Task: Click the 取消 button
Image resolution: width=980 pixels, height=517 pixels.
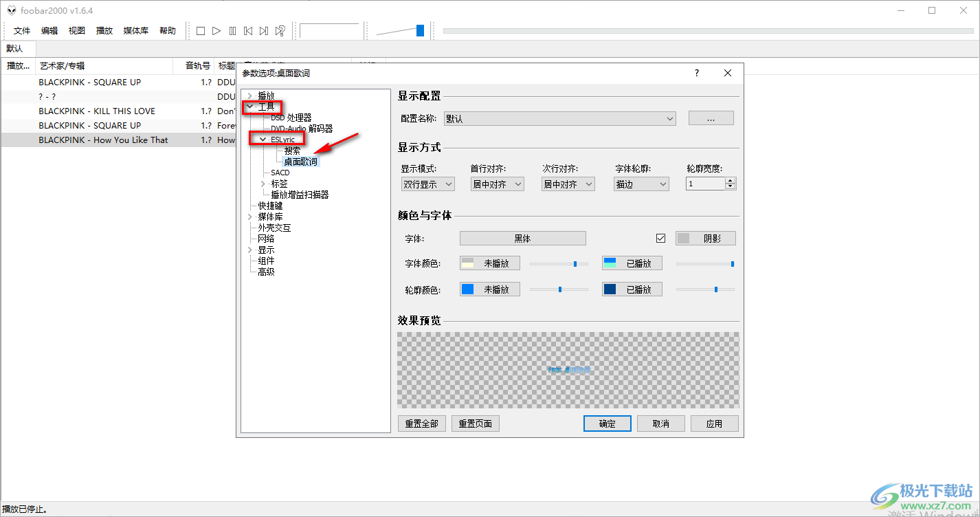Action: click(661, 423)
